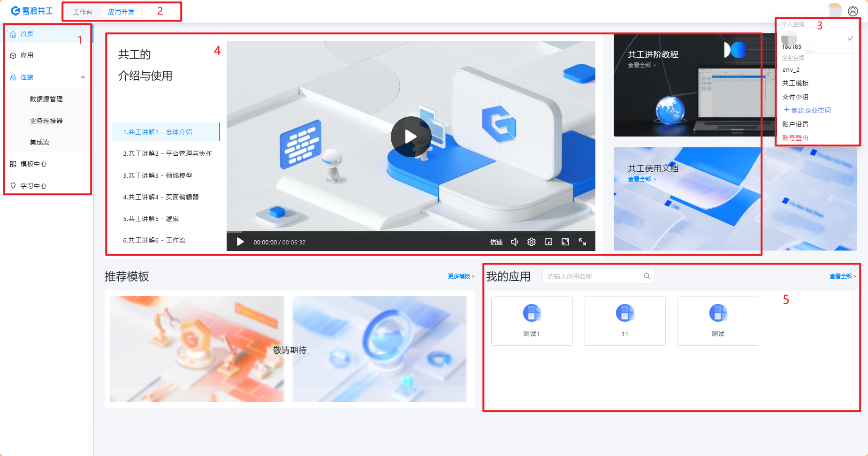
Task: Click the search magnifier icon in 我的应用
Action: (x=647, y=276)
